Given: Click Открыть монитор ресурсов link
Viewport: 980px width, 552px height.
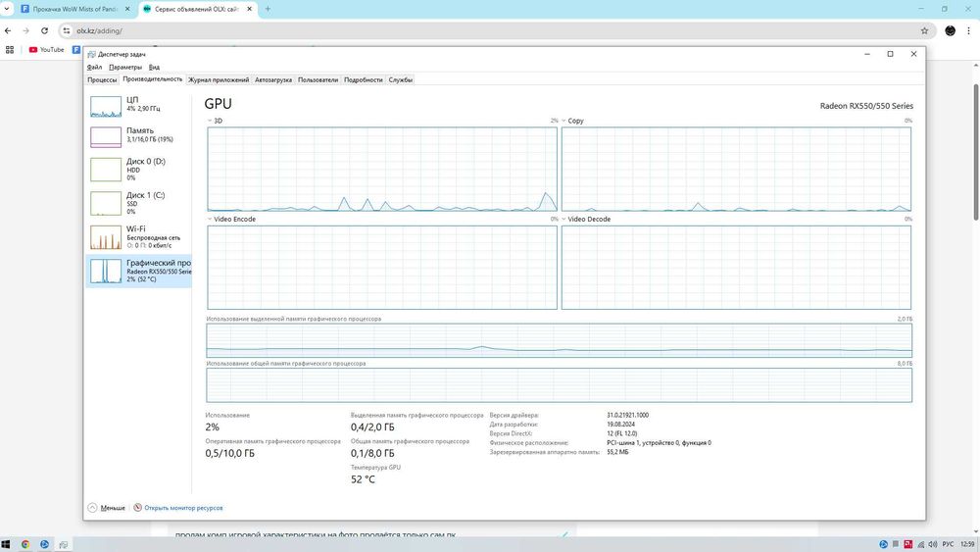Looking at the screenshot, I should 183,508.
